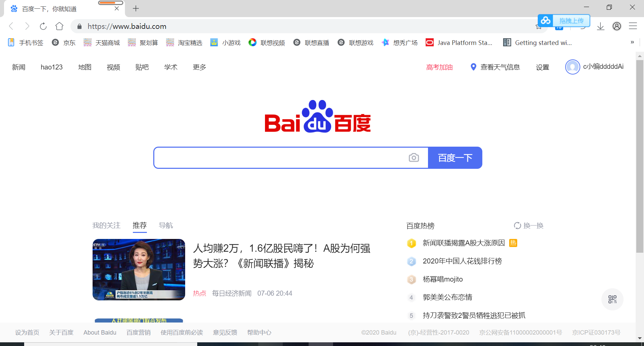
Task: Click the 拖拽上传 cloud upload button
Action: [564, 21]
